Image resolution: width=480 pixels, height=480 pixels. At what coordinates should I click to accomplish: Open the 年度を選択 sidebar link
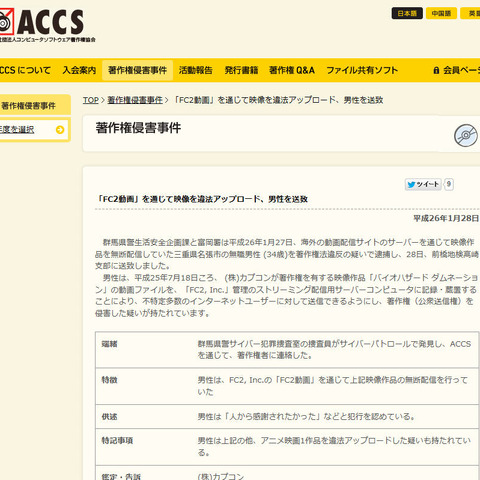coord(17,129)
